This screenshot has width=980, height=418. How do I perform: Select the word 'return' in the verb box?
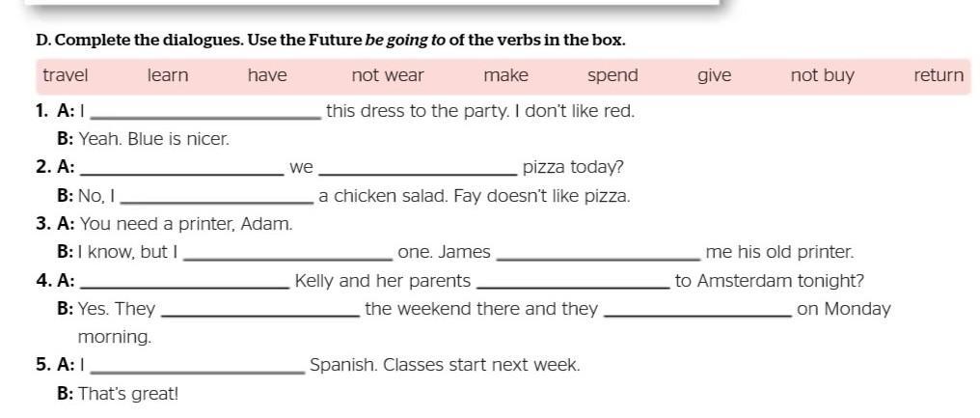939,75
